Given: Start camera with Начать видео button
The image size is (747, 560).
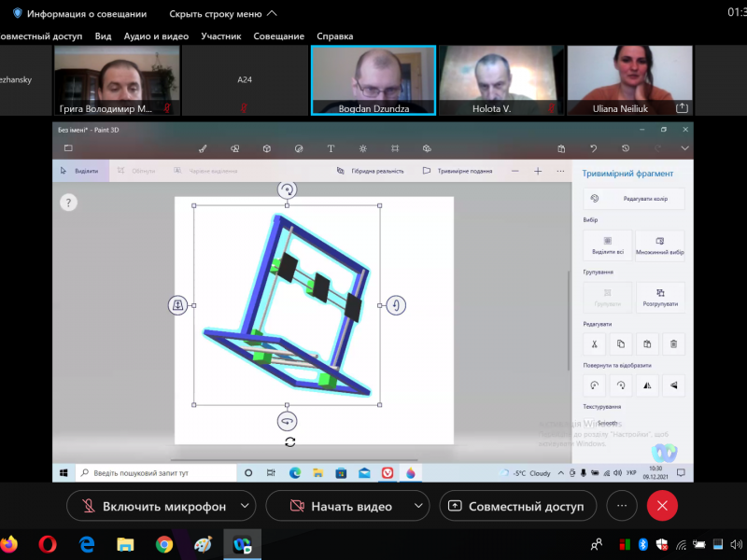Looking at the screenshot, I should coord(340,506).
